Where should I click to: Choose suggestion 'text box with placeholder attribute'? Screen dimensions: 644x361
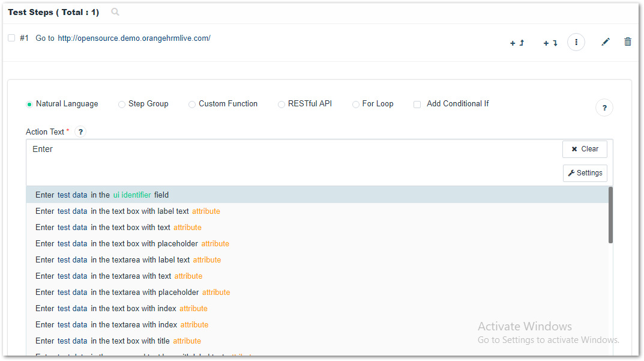pos(132,243)
